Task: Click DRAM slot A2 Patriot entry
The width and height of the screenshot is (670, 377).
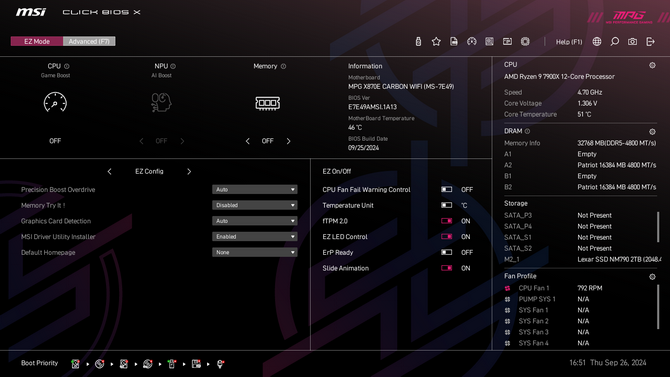Action: tap(580, 165)
